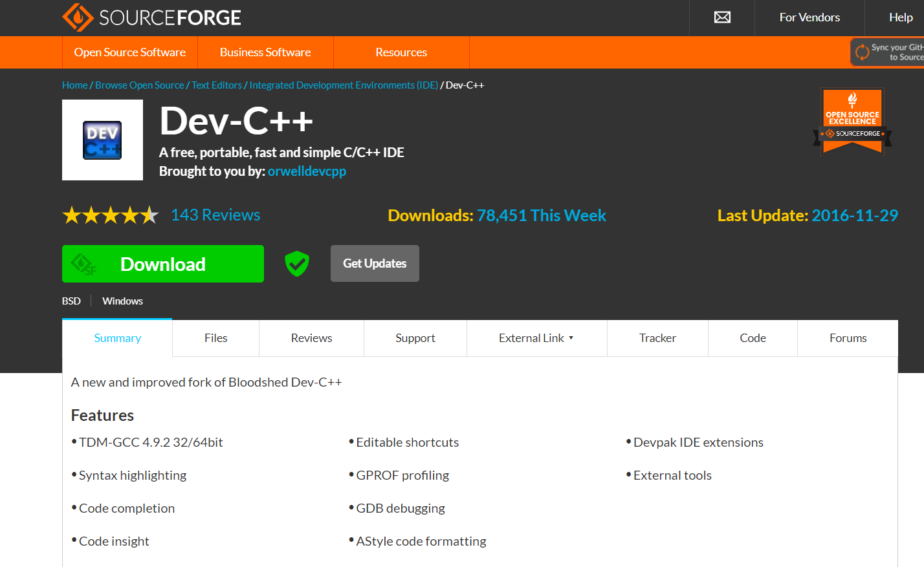Viewport: 924px width, 567px height.
Task: Click the BSD license tag
Action: point(71,301)
